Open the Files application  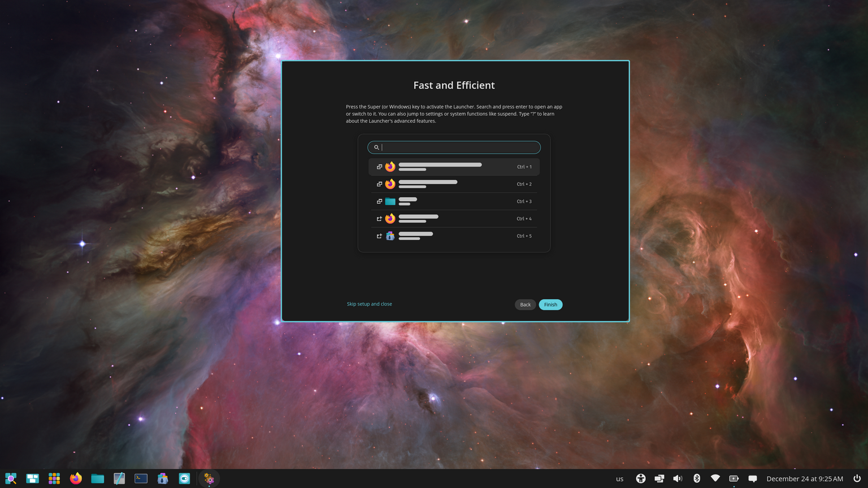[97, 478]
